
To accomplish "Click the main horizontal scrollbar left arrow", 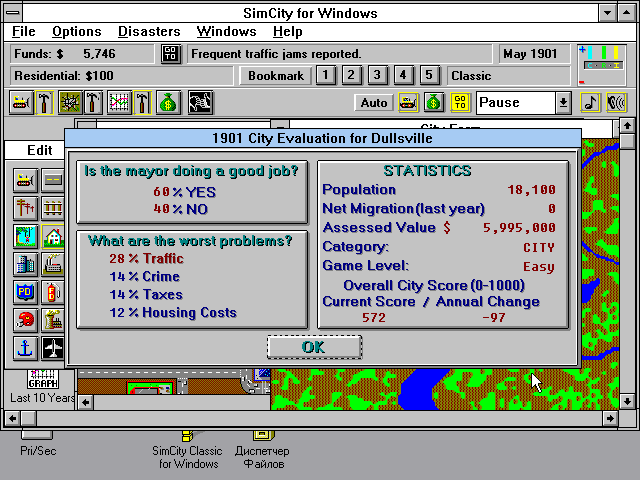I will (x=12, y=418).
